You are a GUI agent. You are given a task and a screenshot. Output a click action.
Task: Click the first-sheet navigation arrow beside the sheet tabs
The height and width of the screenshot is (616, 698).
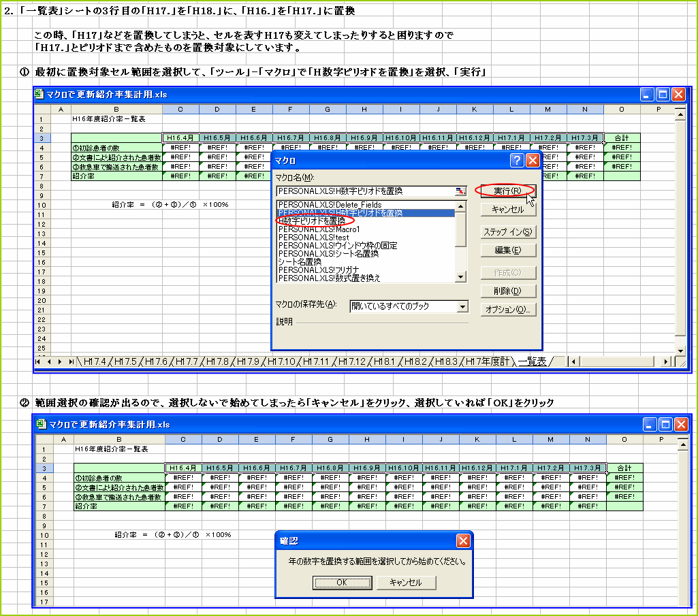38,362
